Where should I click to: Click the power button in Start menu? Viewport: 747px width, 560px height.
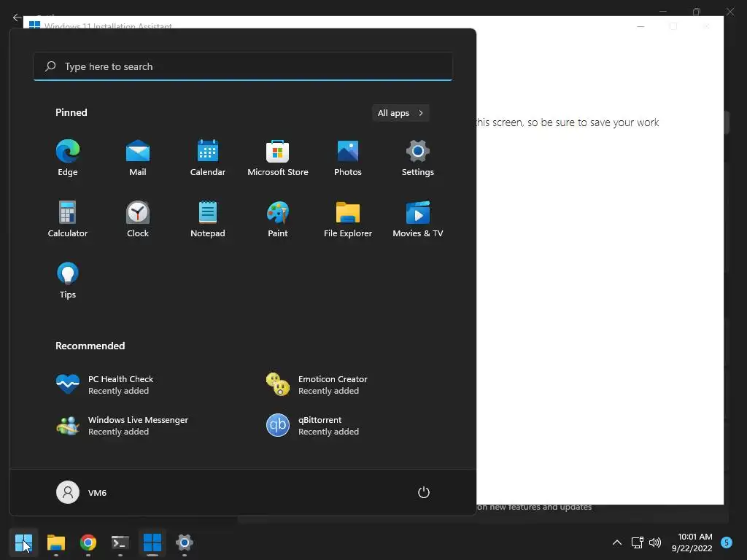(x=424, y=492)
